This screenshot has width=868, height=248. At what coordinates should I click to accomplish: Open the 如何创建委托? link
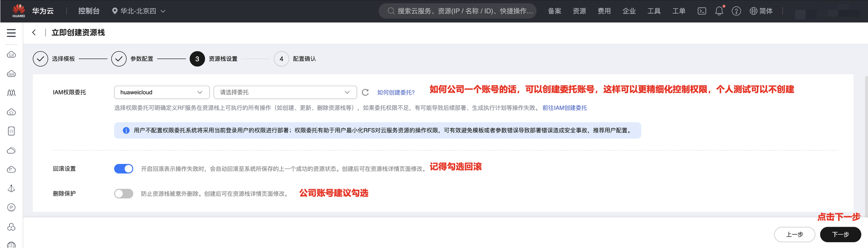coord(396,92)
